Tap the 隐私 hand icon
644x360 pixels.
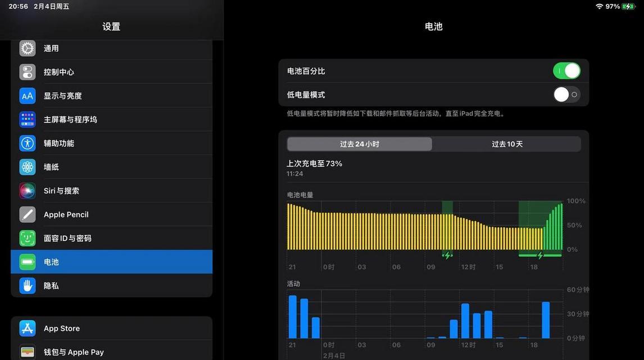point(28,286)
